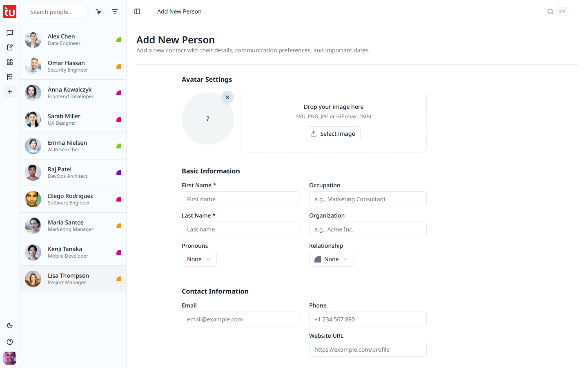The height and width of the screenshot is (368, 588).
Task: Click the filter people icon
Action: coord(115,11)
